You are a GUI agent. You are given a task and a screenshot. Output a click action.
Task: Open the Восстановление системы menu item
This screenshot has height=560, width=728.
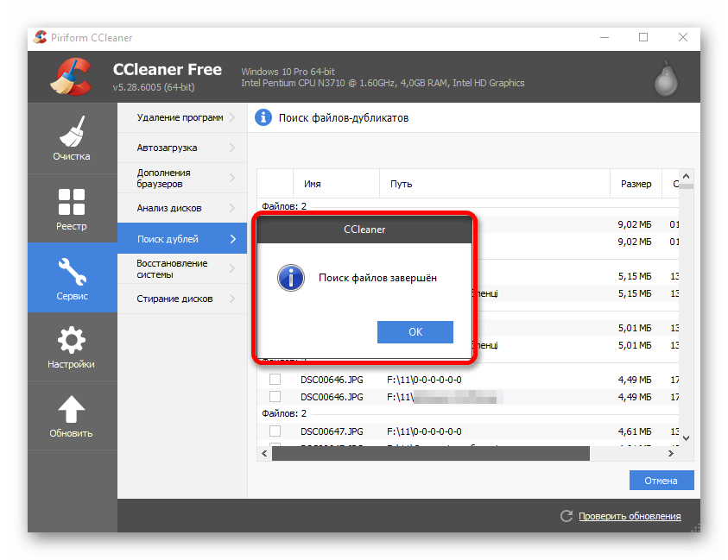point(182,268)
